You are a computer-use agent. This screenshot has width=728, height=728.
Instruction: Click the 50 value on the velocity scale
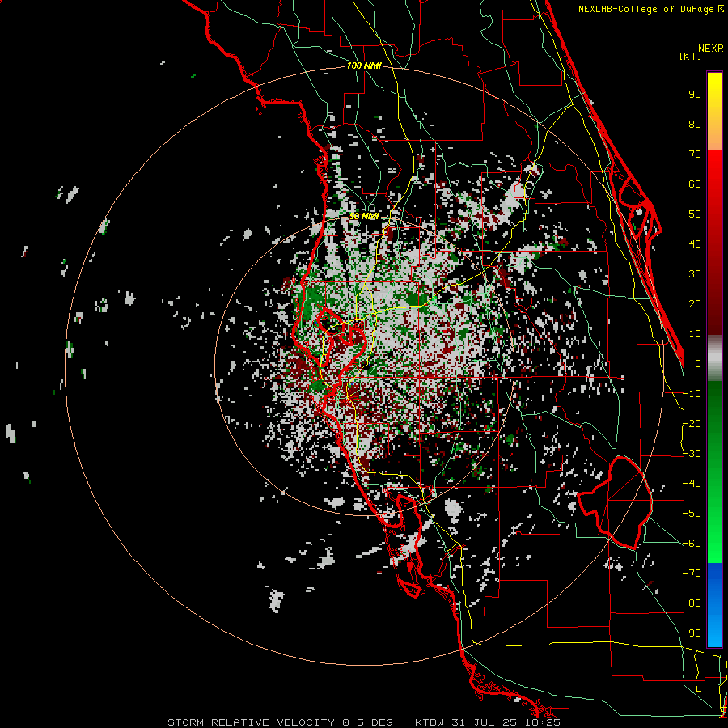(x=695, y=214)
